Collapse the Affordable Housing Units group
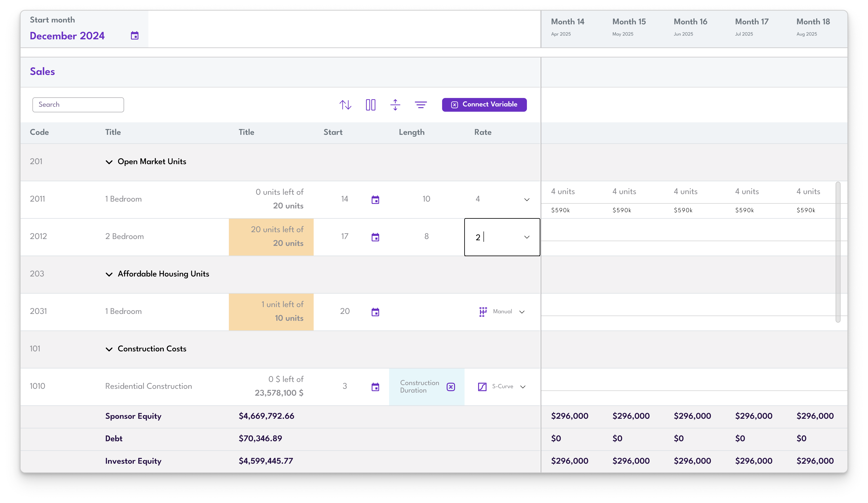The image size is (868, 503). pos(109,274)
